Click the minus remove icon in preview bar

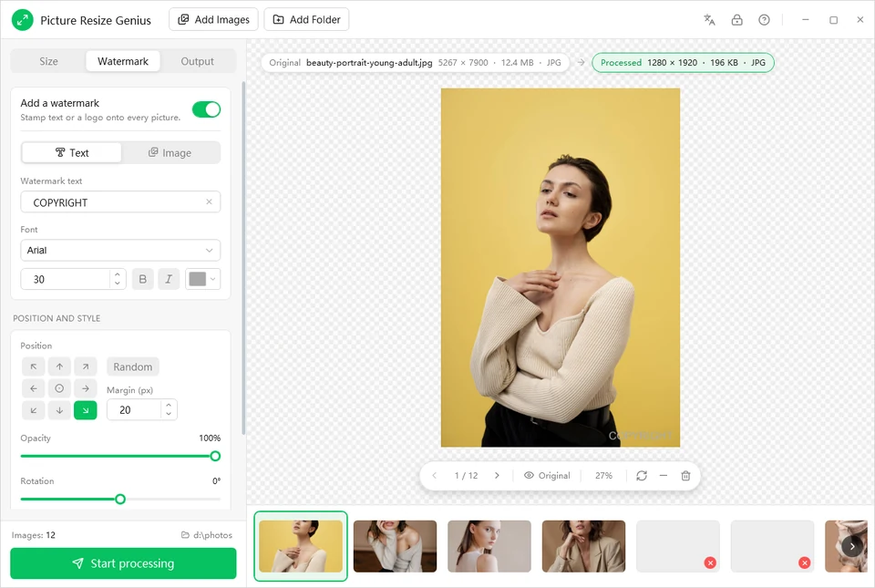click(x=663, y=475)
